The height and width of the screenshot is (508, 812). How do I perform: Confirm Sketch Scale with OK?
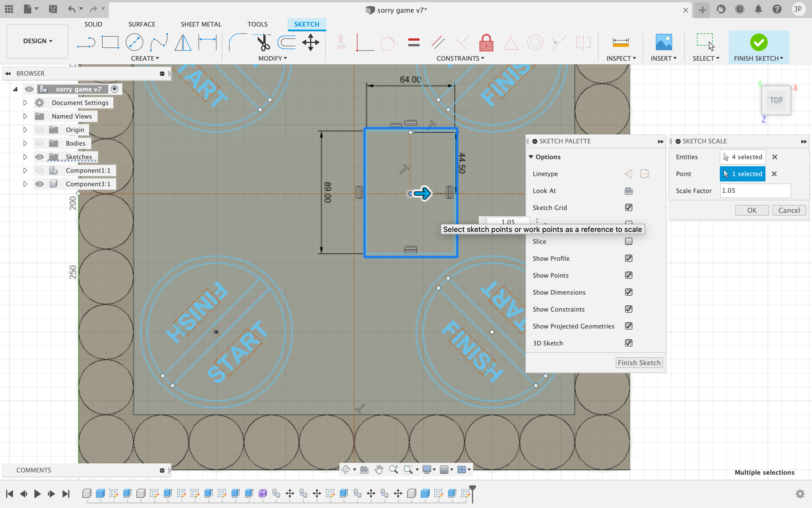point(752,210)
